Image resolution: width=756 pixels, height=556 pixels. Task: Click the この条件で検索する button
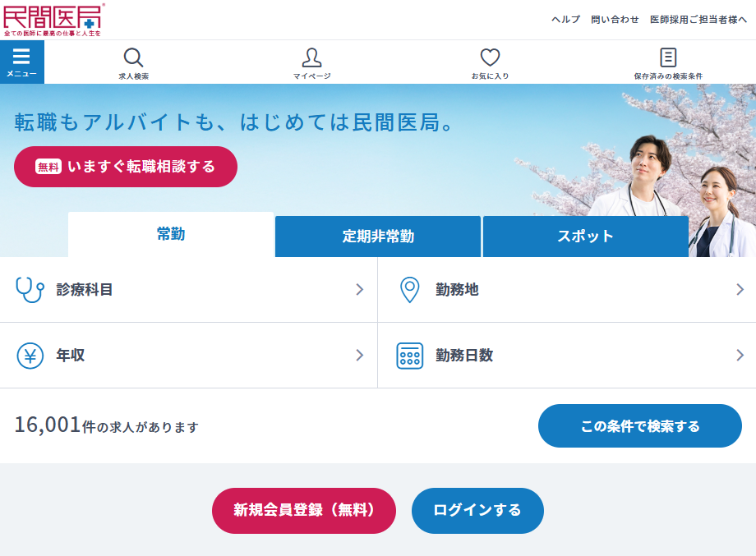click(639, 425)
